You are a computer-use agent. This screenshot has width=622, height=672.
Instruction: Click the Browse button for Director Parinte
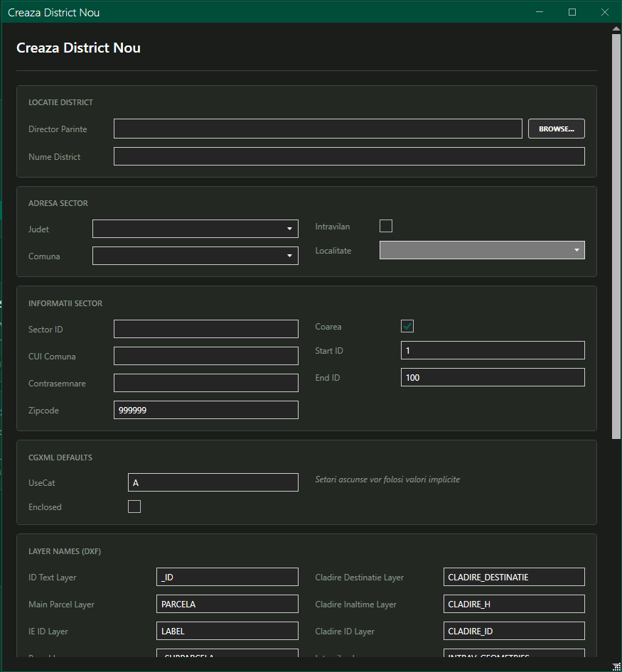tap(556, 129)
